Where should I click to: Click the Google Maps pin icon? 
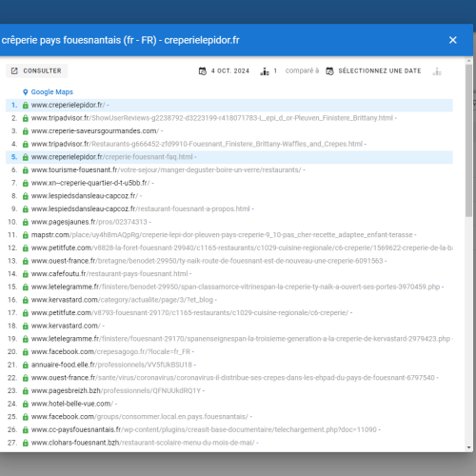tap(26, 92)
